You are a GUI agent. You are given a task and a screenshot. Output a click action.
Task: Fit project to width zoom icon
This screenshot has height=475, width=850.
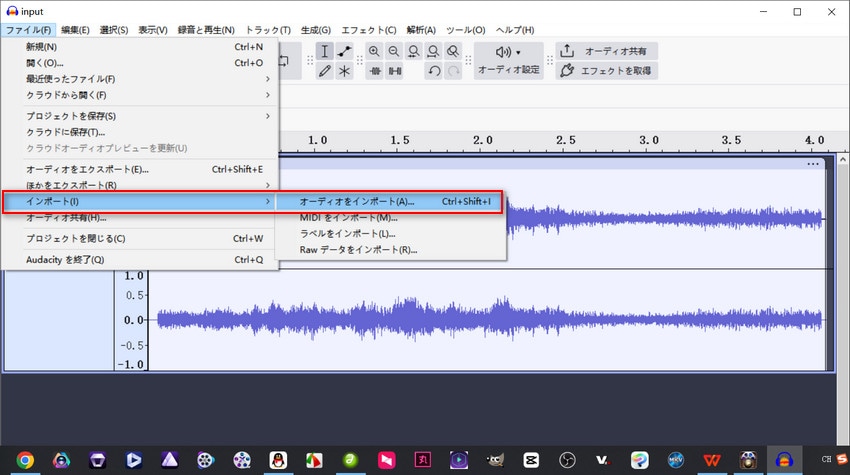(x=433, y=51)
